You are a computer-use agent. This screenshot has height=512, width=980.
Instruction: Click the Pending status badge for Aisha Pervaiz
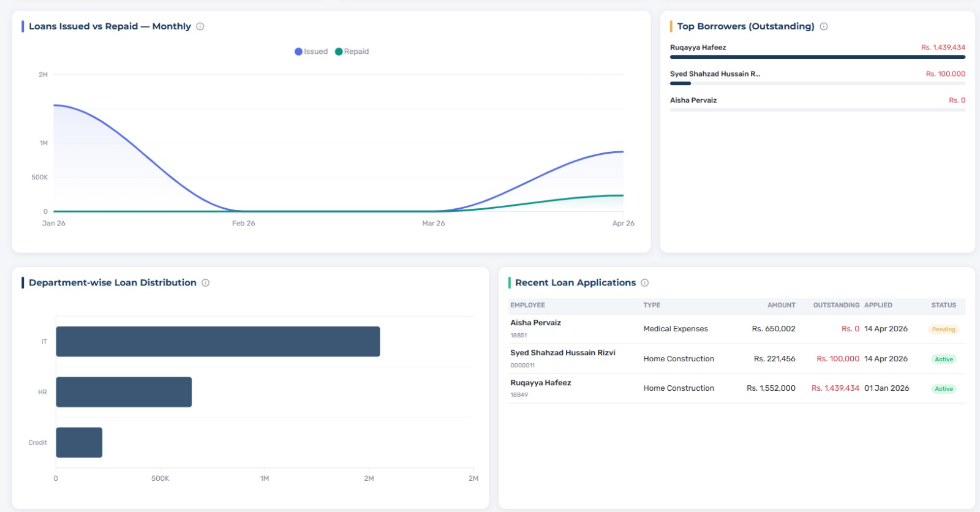[x=944, y=329]
